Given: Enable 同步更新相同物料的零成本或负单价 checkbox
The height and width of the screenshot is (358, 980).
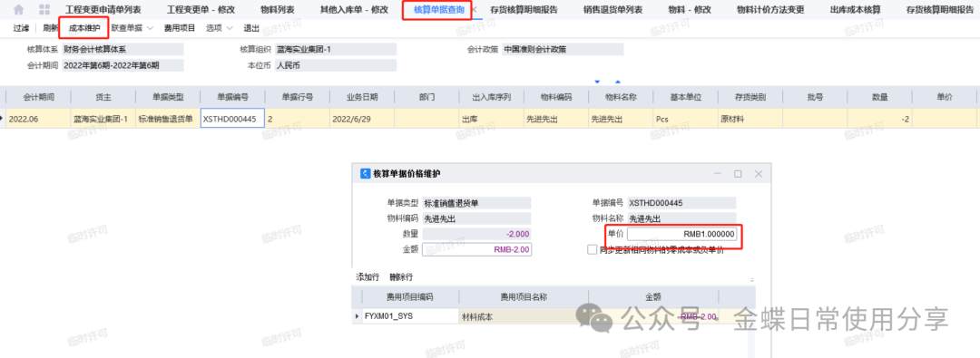Looking at the screenshot, I should pyautogui.click(x=593, y=249).
